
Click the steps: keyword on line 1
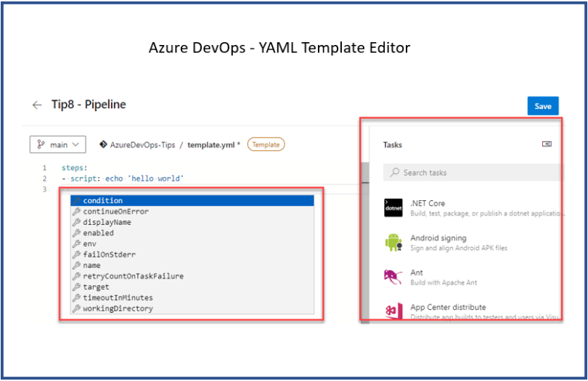click(74, 168)
